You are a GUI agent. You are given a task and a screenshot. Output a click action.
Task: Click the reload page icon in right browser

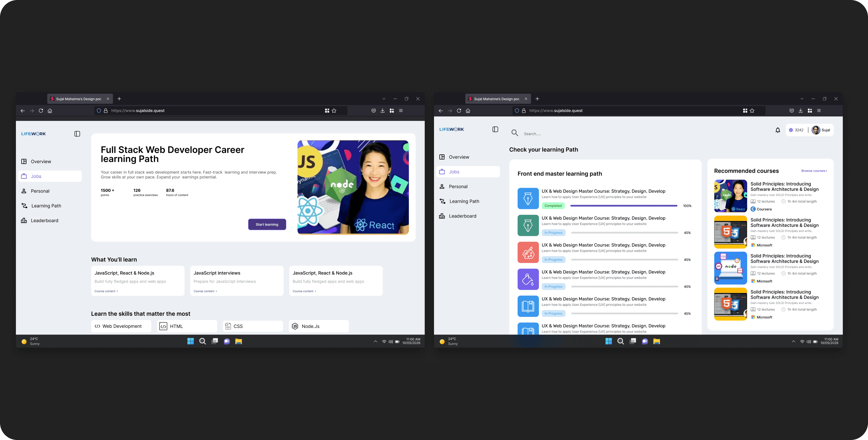[459, 111]
